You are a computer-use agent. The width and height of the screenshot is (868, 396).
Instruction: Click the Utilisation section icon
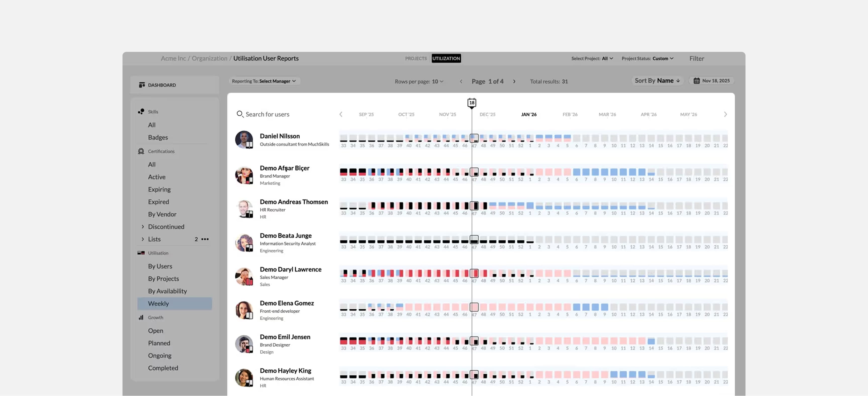point(141,253)
